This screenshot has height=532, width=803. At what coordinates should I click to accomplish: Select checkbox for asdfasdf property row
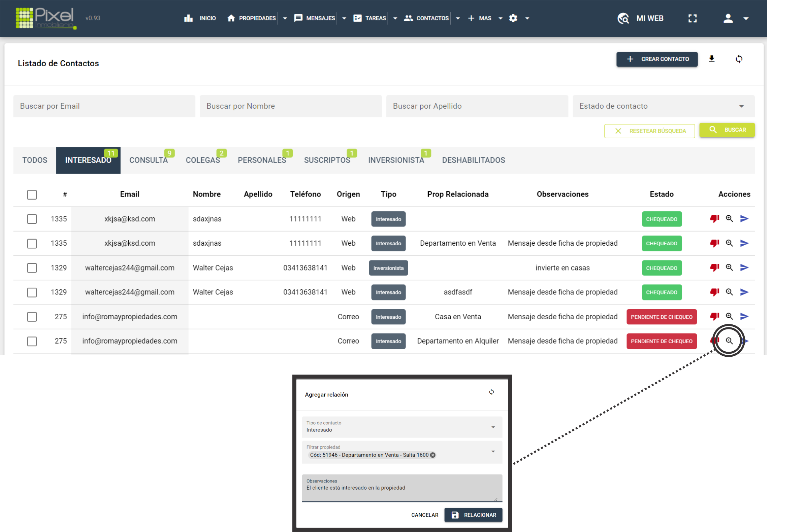32,292
